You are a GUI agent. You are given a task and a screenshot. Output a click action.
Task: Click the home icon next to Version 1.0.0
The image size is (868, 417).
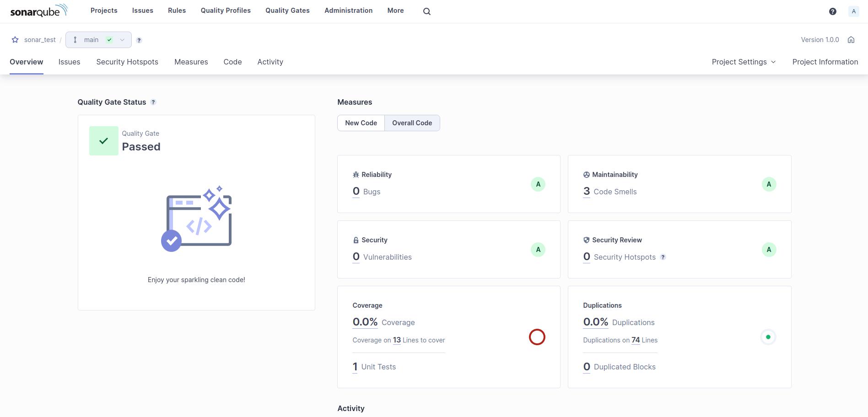click(x=851, y=40)
